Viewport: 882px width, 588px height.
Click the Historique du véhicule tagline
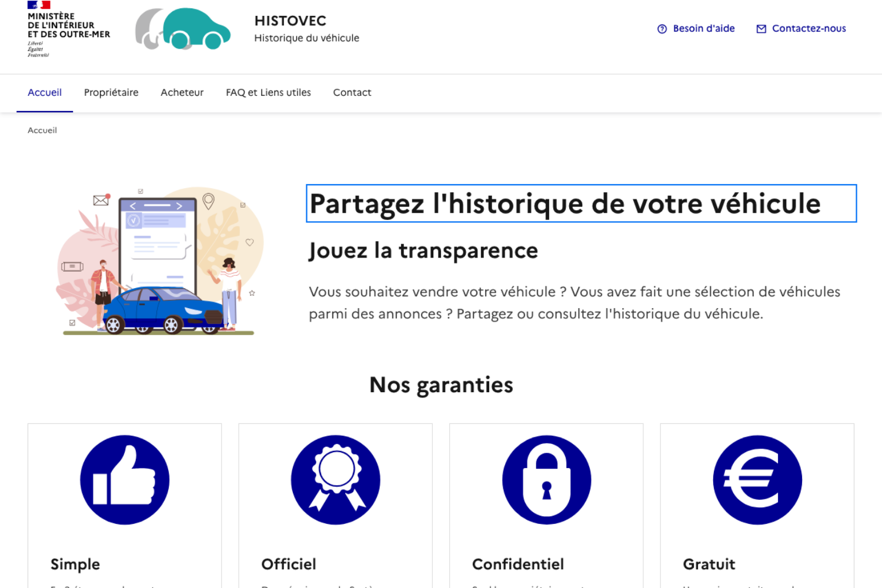coord(306,38)
